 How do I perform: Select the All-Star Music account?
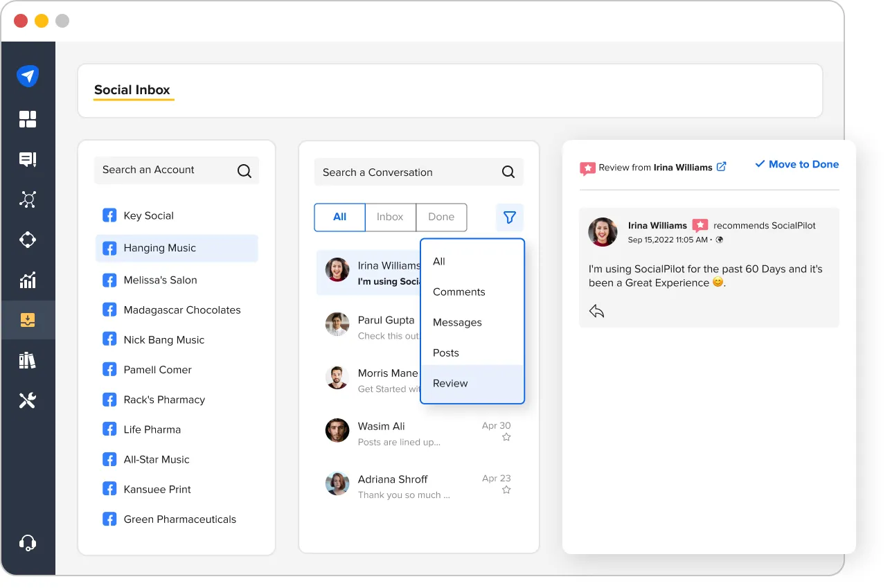click(177, 458)
